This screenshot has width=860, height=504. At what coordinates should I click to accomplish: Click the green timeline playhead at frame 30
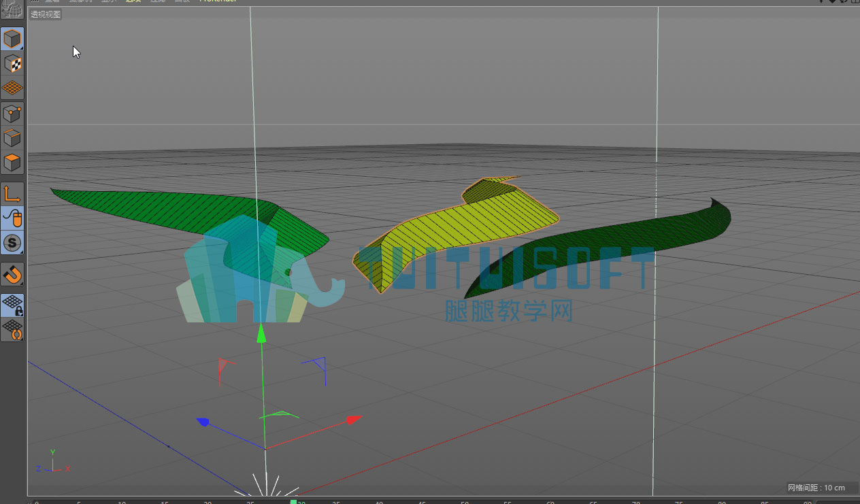293,502
